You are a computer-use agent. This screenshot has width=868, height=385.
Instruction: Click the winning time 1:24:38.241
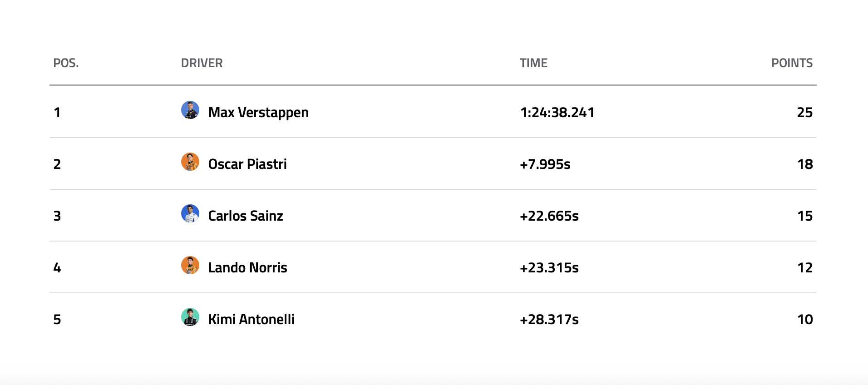tap(557, 113)
